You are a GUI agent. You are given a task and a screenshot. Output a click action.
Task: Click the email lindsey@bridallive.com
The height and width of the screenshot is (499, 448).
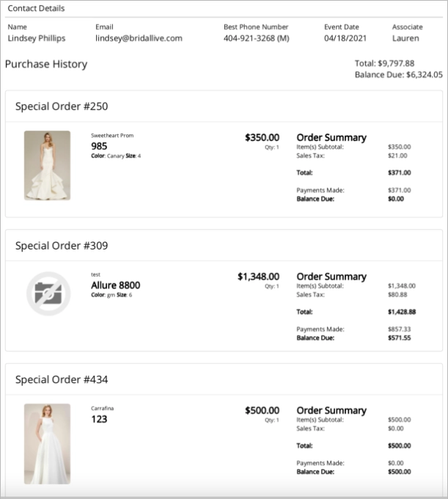point(139,38)
